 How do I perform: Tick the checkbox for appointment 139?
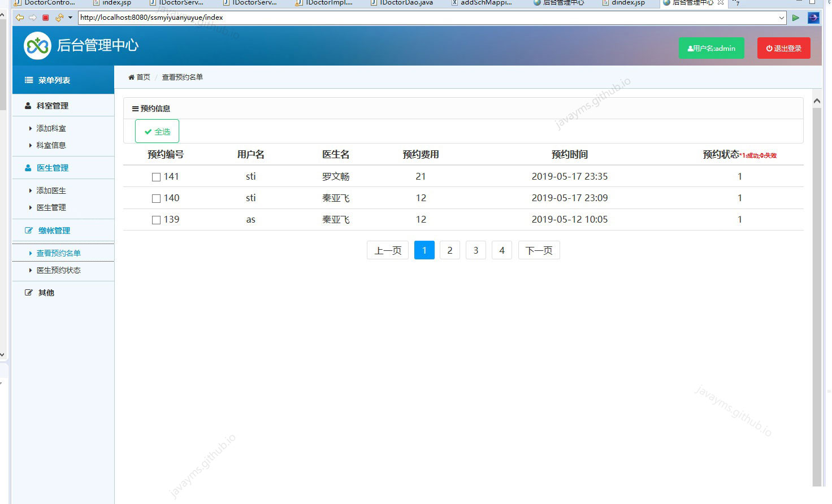157,220
